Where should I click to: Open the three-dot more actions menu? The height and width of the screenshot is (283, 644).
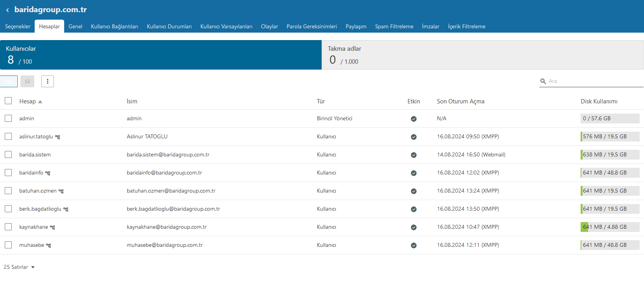(48, 81)
